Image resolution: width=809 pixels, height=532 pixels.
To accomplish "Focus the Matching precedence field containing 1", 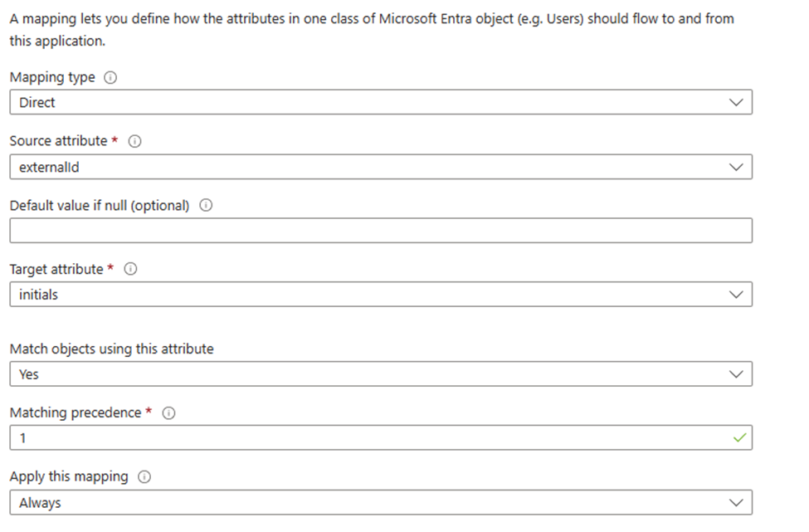I will point(365,438).
